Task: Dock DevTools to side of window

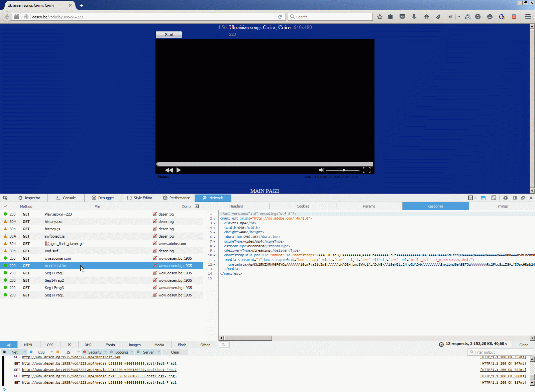Action: pyautogui.click(x=515, y=198)
